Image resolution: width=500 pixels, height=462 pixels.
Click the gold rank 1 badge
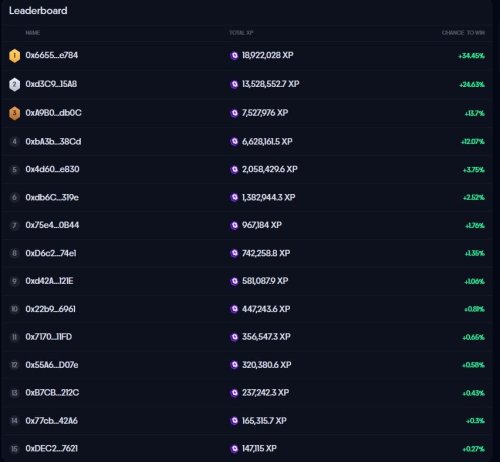tap(14, 56)
